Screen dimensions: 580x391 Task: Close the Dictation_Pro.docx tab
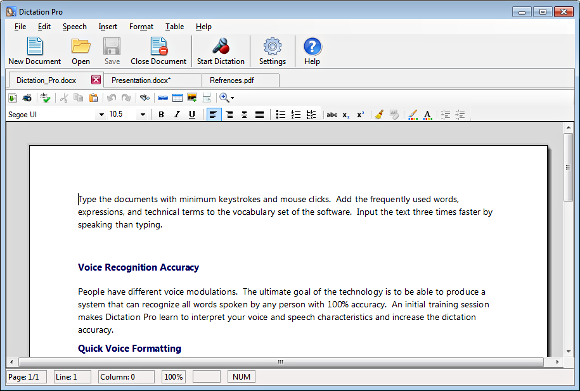[96, 80]
